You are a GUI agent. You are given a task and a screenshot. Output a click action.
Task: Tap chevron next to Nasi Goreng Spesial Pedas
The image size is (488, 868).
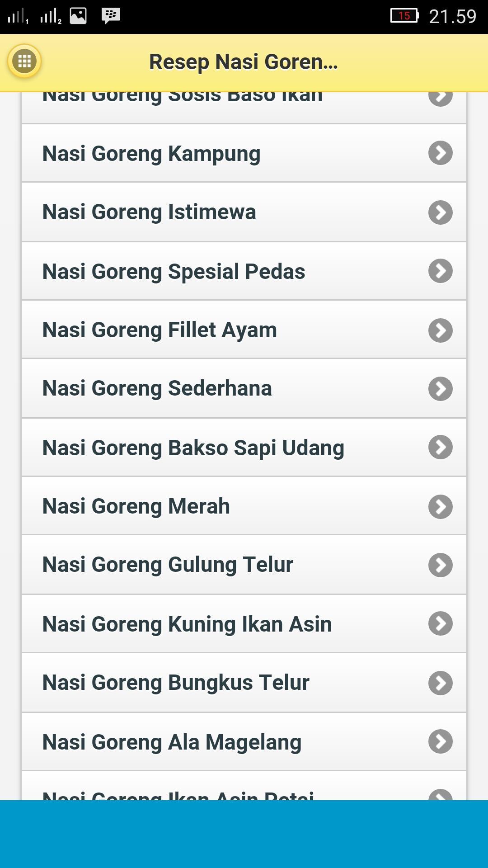pos(440,271)
